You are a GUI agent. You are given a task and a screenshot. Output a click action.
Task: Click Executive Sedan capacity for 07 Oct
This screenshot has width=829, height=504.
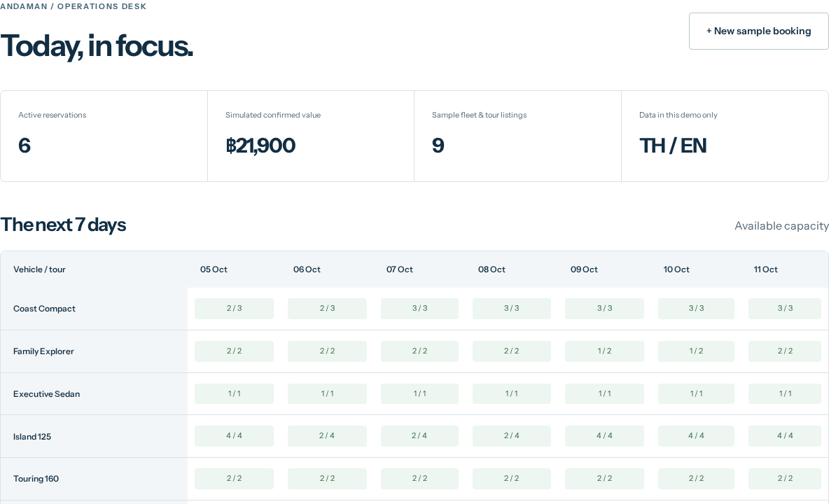point(420,393)
